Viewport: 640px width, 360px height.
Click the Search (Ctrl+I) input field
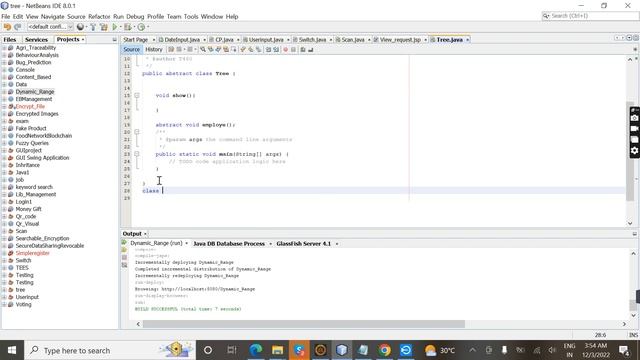click(x=590, y=16)
